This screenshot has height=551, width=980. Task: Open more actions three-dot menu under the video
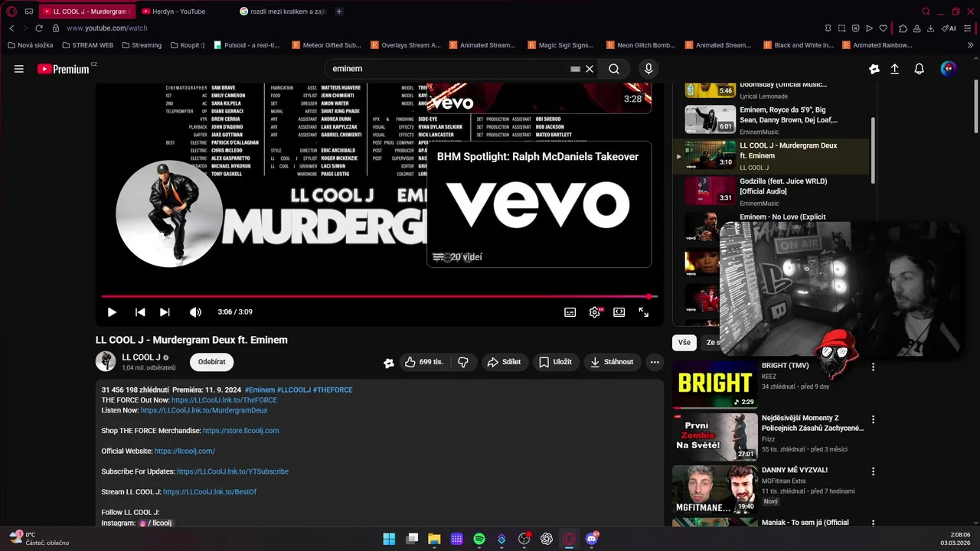coord(655,362)
